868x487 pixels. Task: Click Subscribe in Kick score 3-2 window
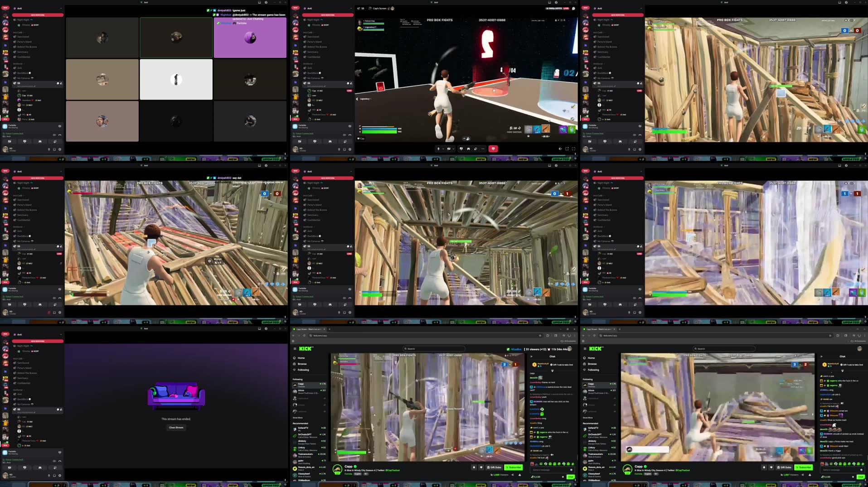(x=804, y=467)
